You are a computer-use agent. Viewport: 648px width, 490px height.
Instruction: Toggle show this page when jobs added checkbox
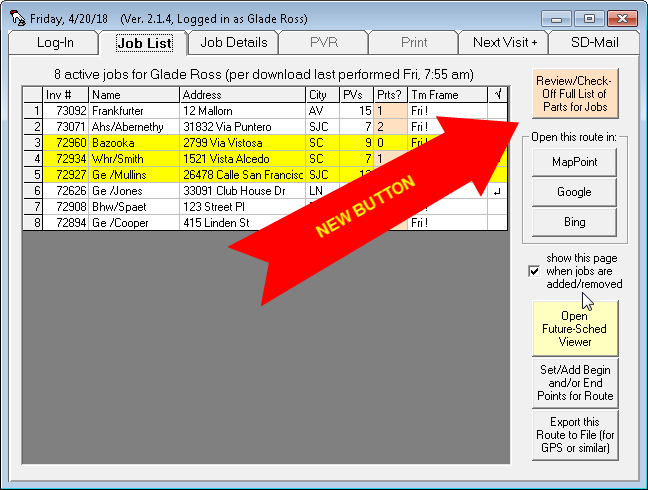(x=534, y=271)
